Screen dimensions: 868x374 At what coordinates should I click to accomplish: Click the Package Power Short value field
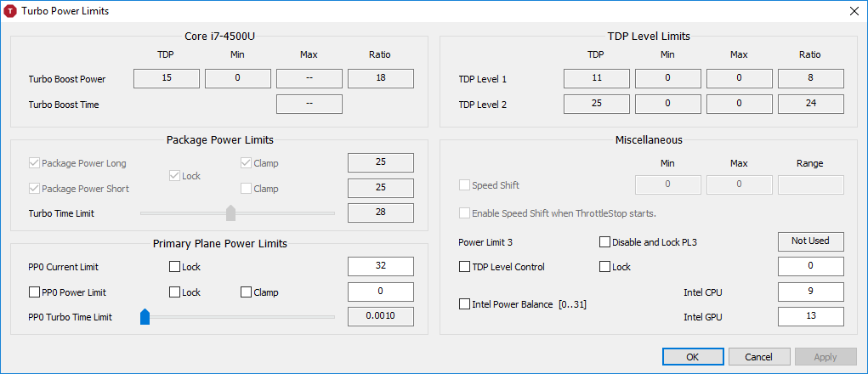(x=381, y=188)
